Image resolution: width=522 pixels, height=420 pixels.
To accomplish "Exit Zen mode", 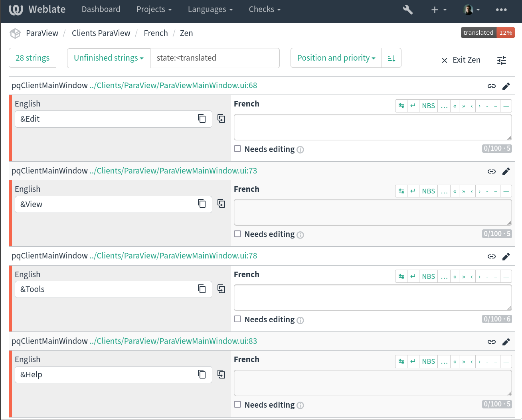I will coord(461,60).
